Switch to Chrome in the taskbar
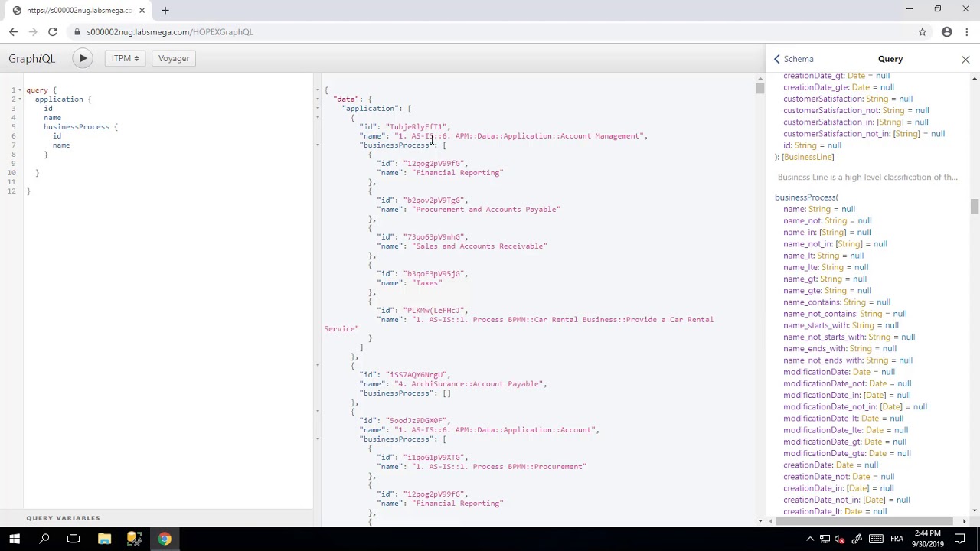The width and height of the screenshot is (980, 551). click(x=165, y=539)
